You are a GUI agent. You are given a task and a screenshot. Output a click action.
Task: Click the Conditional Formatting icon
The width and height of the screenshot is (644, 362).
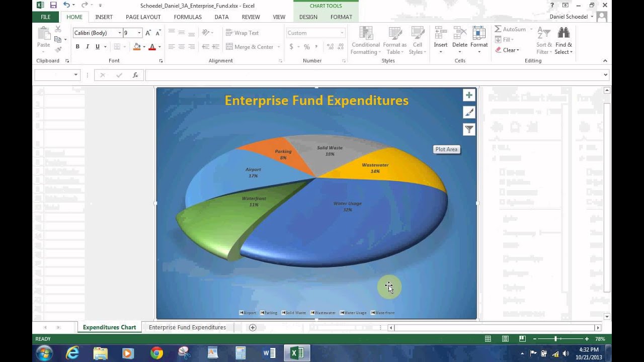pos(366,33)
